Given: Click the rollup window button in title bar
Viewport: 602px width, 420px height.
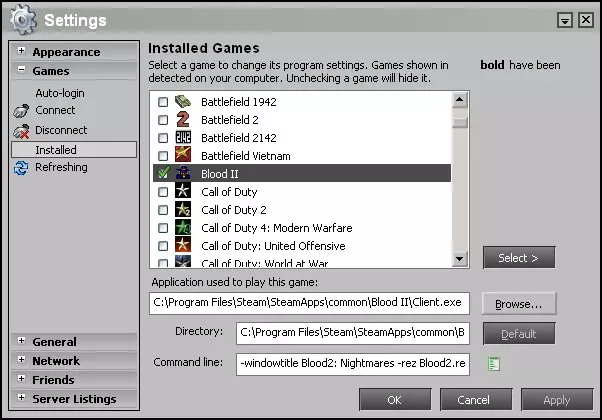Looking at the screenshot, I should tap(565, 20).
